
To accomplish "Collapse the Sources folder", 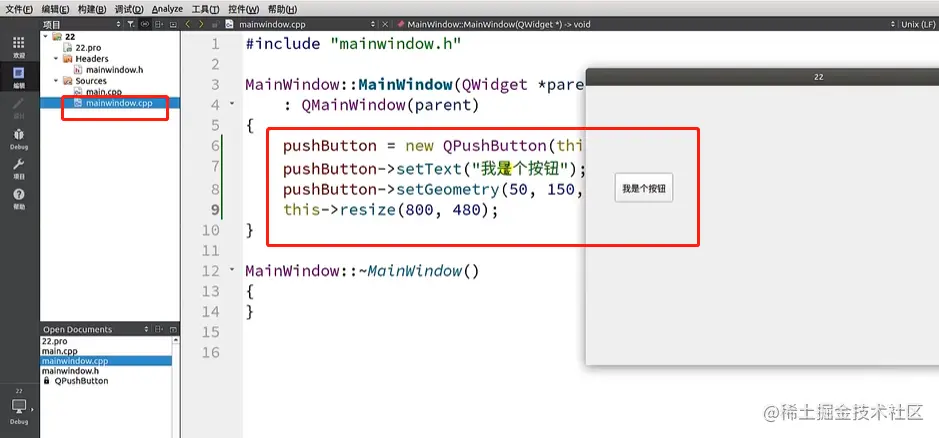I will [56, 81].
